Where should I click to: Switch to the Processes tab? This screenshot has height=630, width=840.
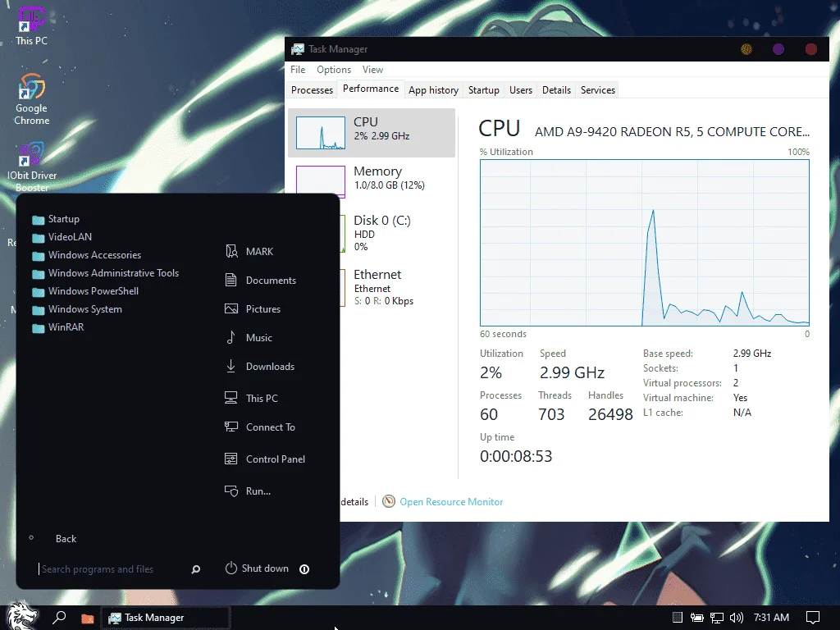pyautogui.click(x=312, y=90)
